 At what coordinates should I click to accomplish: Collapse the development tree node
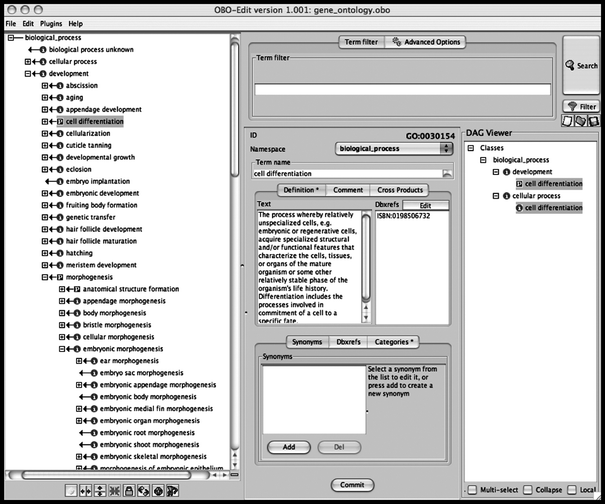coord(28,74)
